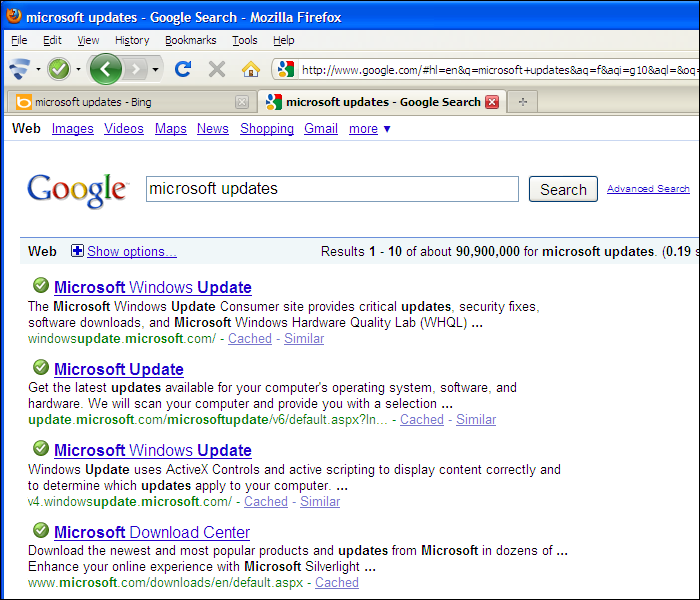Image resolution: width=700 pixels, height=600 pixels.
Task: Open Gmail link
Action: pyautogui.click(x=321, y=129)
